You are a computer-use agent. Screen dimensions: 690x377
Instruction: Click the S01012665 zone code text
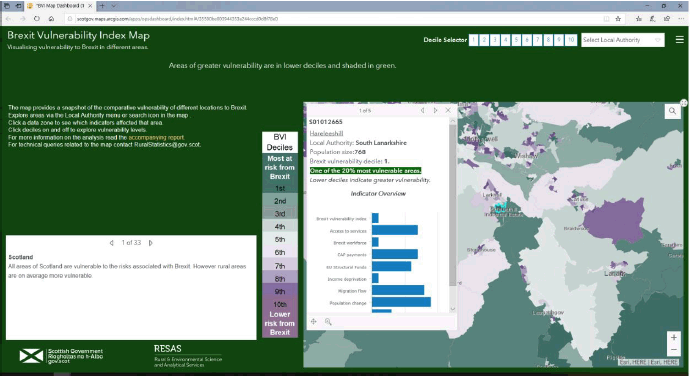click(326, 122)
